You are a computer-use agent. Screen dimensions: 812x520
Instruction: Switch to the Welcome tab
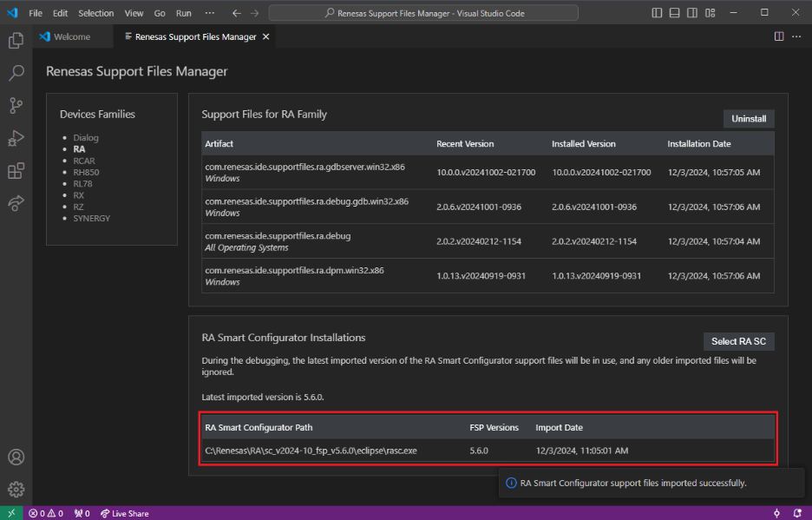coord(73,36)
